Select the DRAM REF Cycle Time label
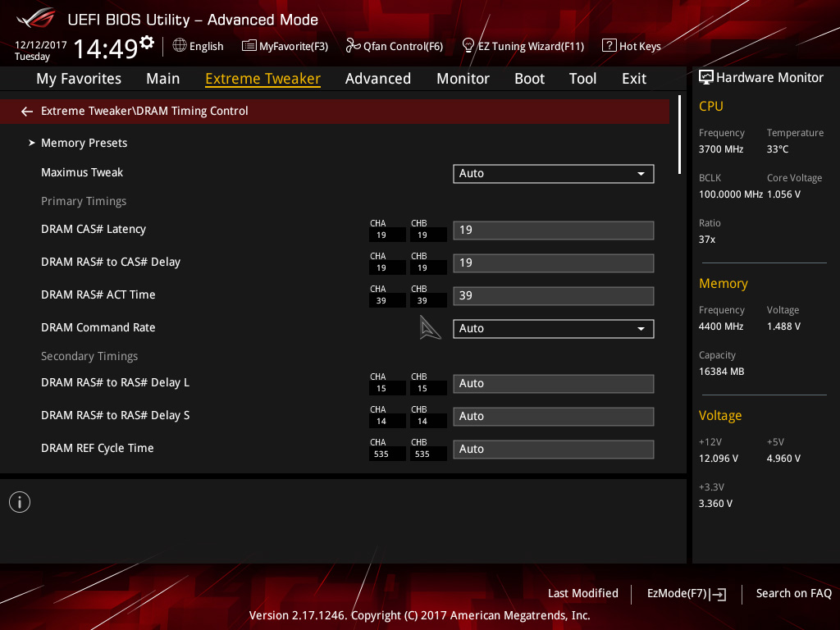This screenshot has height=630, width=840. pos(98,448)
